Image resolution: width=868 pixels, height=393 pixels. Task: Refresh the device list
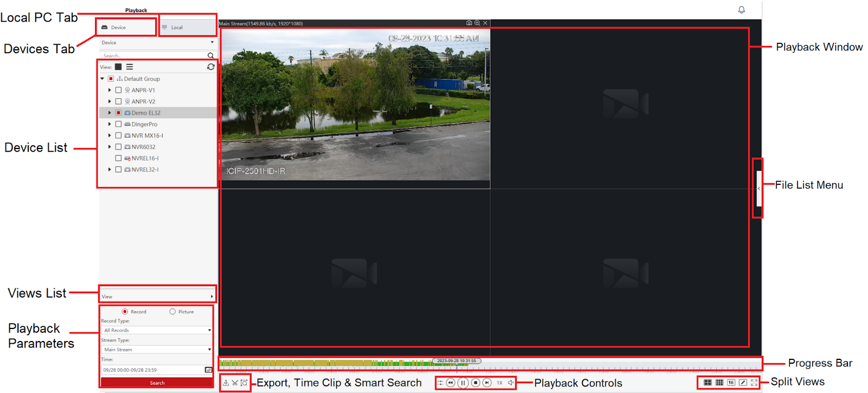pos(210,67)
